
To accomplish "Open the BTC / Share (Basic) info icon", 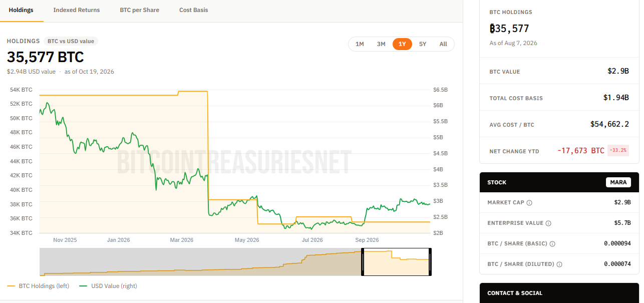I will tap(552, 244).
